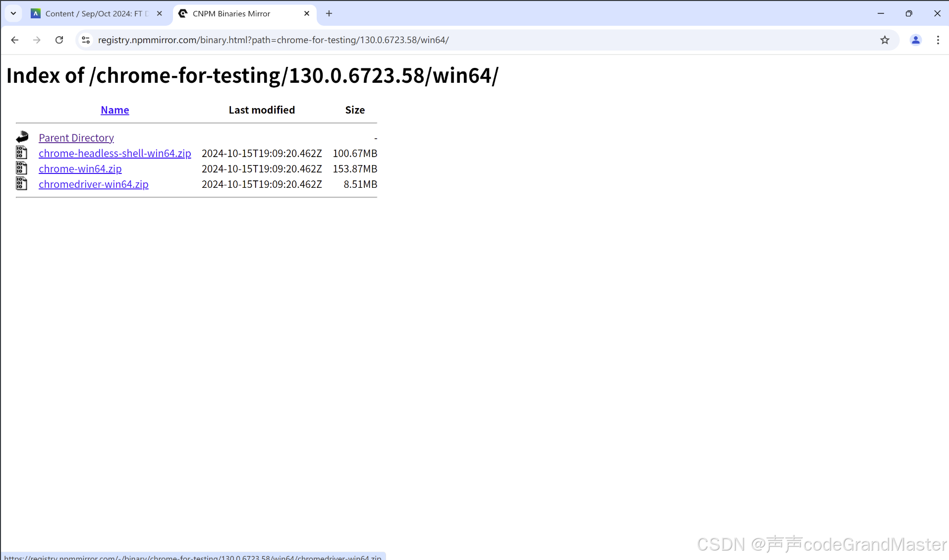Open site information icon in address bar
The image size is (949, 560).
[x=86, y=40]
